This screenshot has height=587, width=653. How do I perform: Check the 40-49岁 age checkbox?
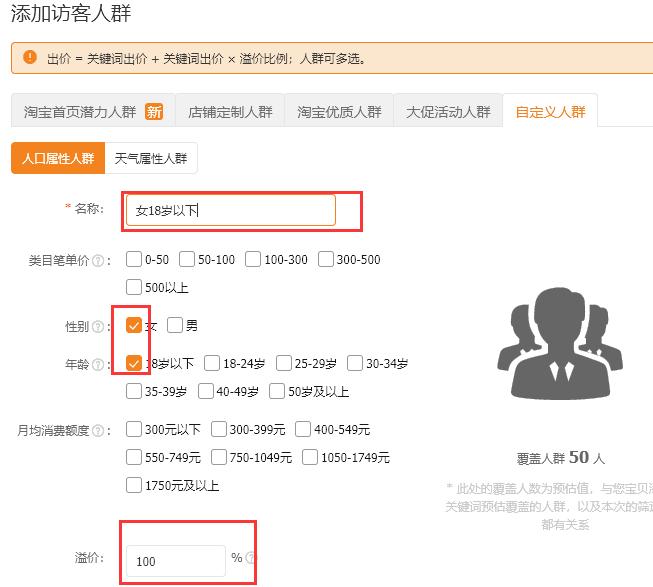[206, 391]
